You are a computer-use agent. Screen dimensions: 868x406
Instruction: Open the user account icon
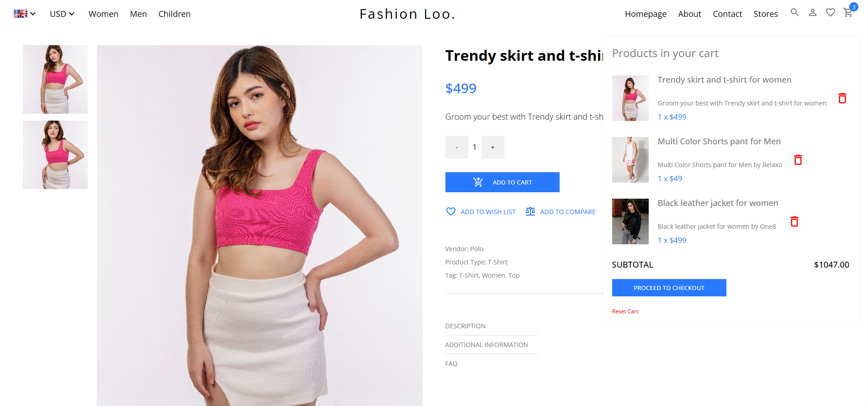(x=812, y=13)
